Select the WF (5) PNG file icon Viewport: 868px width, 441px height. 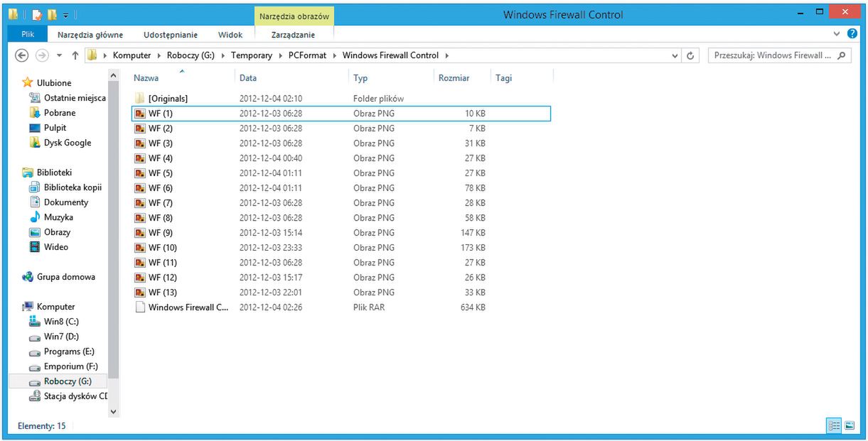pos(140,173)
